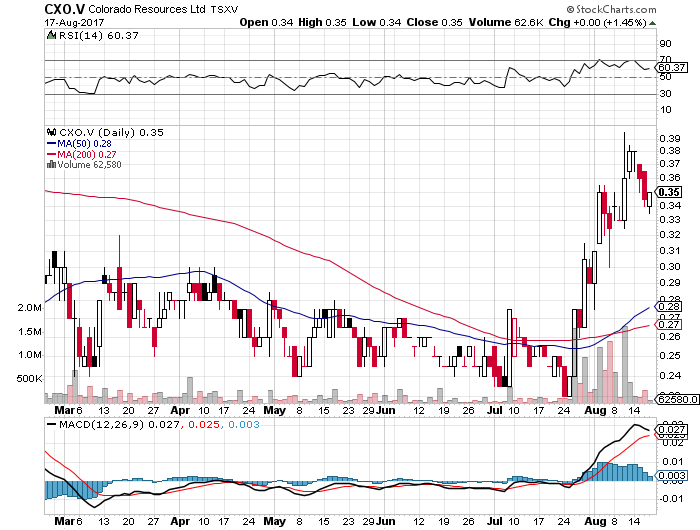The width and height of the screenshot is (700, 530).
Task: Click the Volume 62.6K header value
Action: click(505, 22)
